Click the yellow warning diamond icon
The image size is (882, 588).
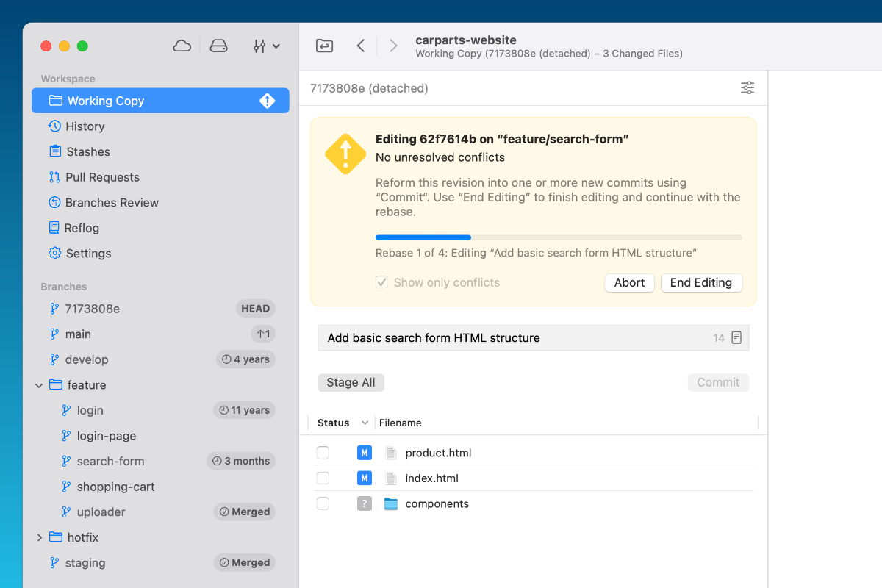pos(345,154)
